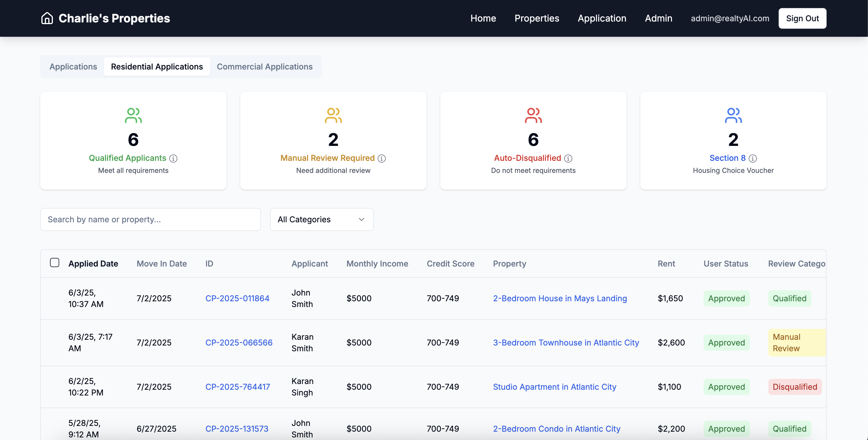Viewport: 868px width, 440px height.
Task: Click the Disqualified badge for Karan Singh
Action: click(x=795, y=387)
